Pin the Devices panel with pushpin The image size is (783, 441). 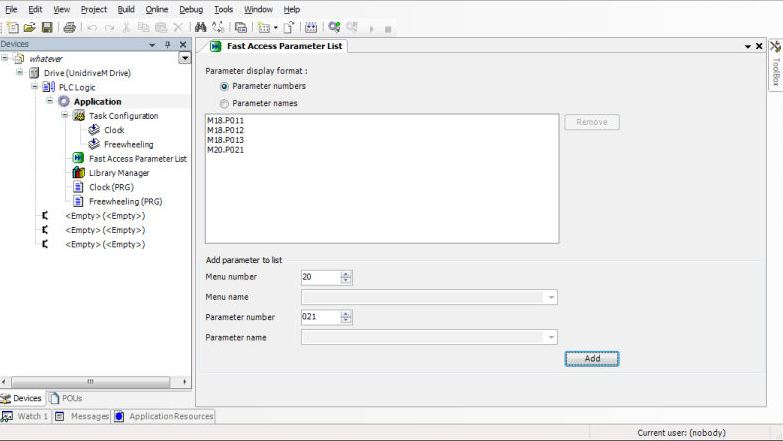167,45
